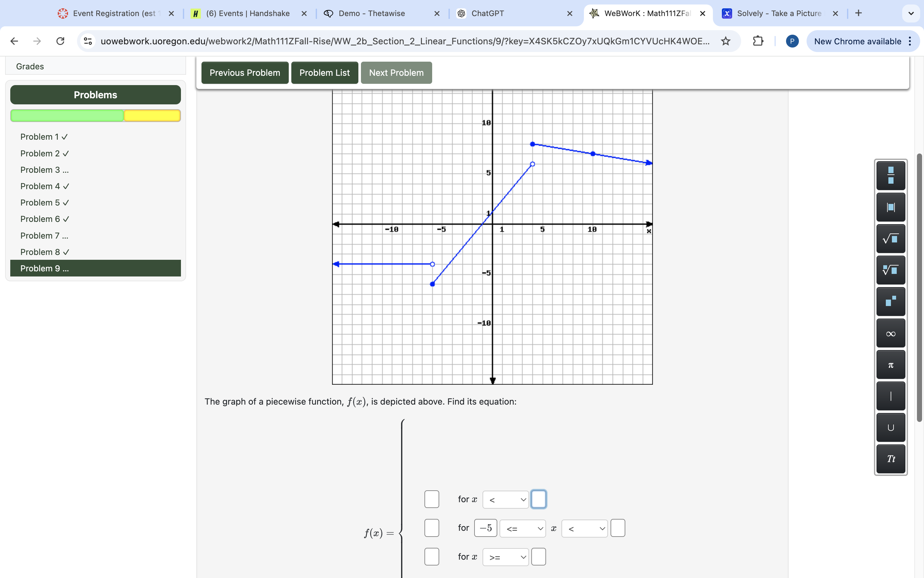Viewport: 924px width, 578px height.
Task: Open Problem 3 in sidebar
Action: (x=44, y=170)
